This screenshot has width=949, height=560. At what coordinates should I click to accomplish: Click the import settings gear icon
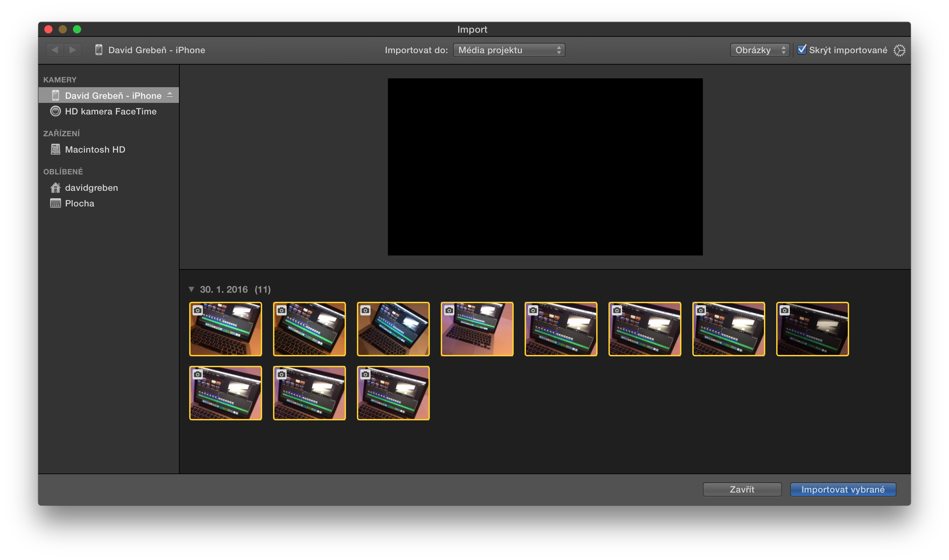point(899,50)
